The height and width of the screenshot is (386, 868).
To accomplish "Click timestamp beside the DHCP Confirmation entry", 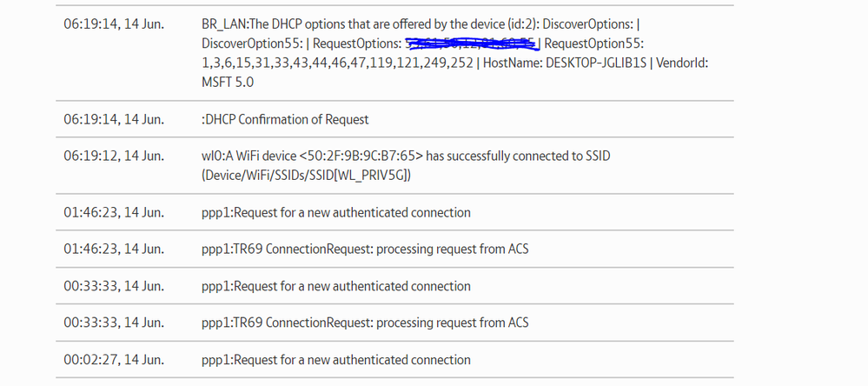I will pyautogui.click(x=114, y=119).
